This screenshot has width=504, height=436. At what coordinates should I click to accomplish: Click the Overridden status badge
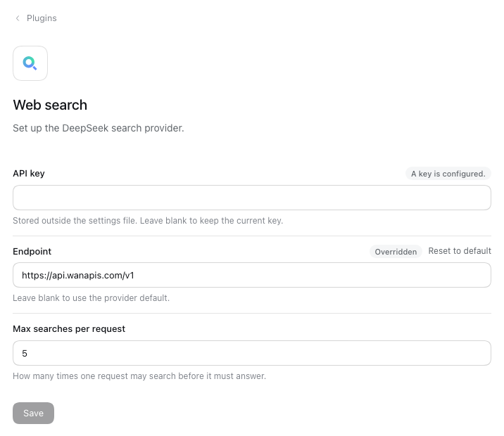396,252
